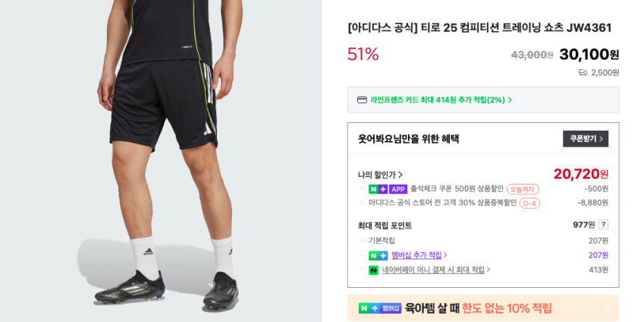The image size is (644, 322).
Task: Expand the arrow at the right of the 육아템 banner
Action: coord(607,308)
